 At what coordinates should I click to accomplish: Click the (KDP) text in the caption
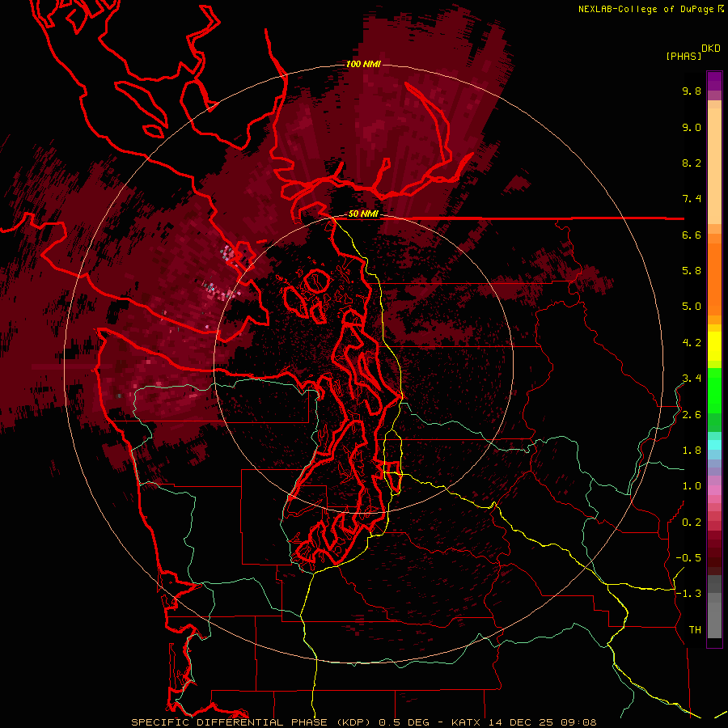coord(355,722)
